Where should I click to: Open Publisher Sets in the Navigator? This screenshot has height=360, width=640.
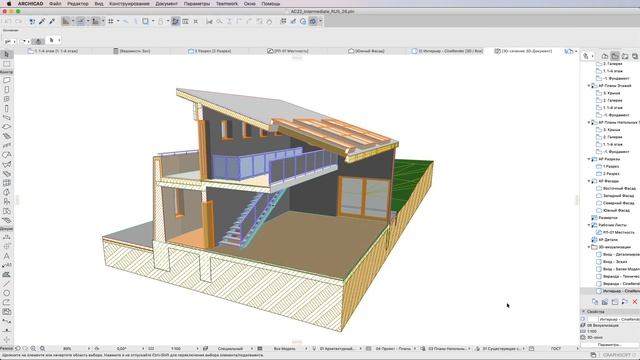point(635,56)
